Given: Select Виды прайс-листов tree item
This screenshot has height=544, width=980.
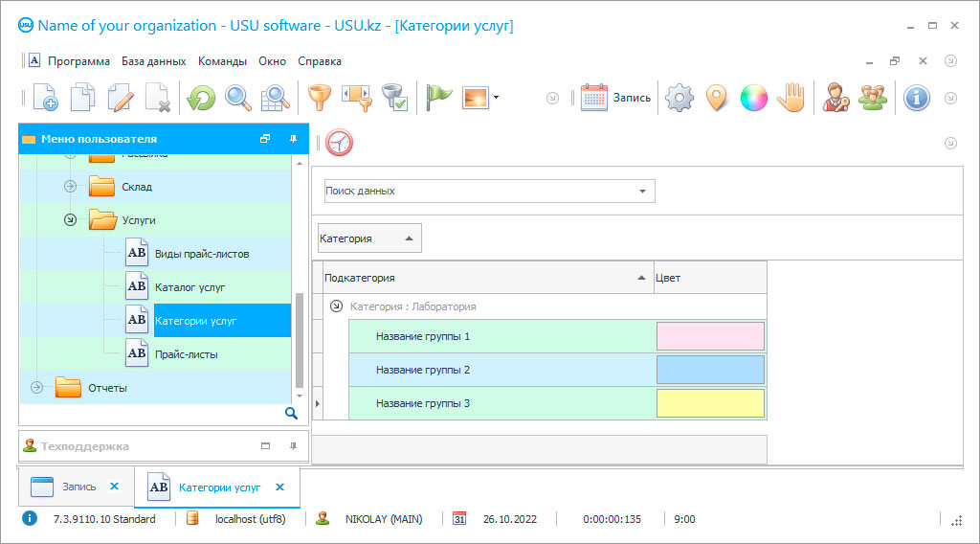Looking at the screenshot, I should coord(202,254).
